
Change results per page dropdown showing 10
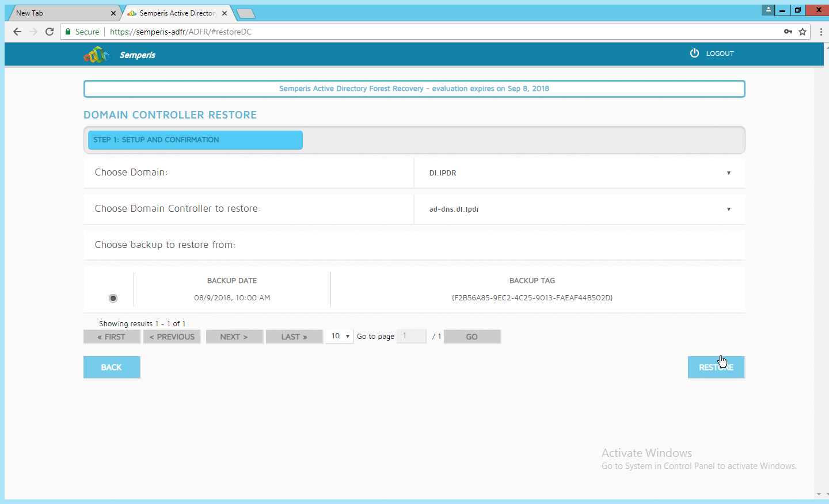(339, 336)
